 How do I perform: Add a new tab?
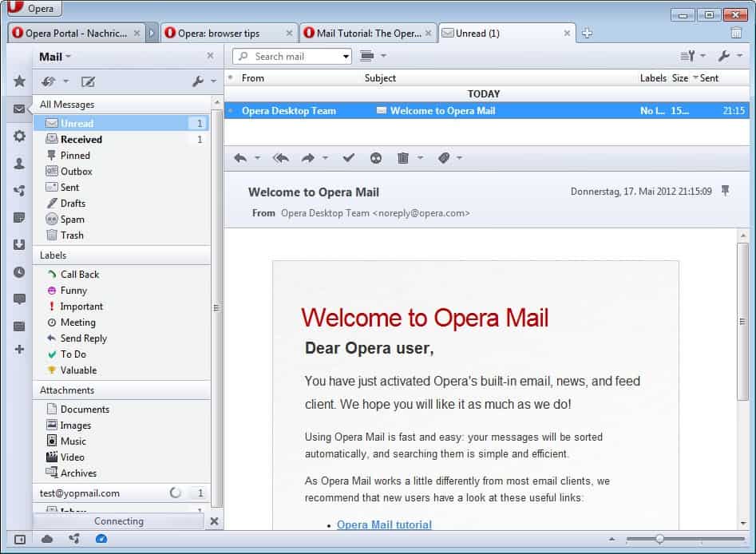pyautogui.click(x=587, y=33)
